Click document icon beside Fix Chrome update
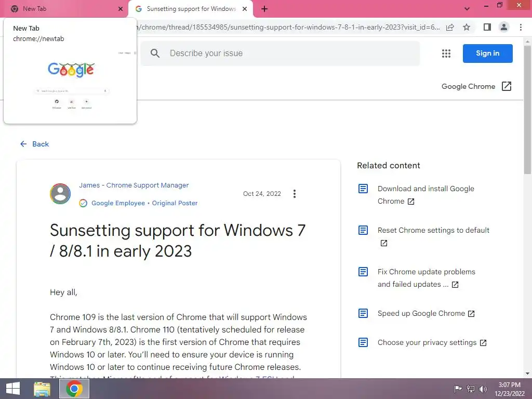 (363, 272)
